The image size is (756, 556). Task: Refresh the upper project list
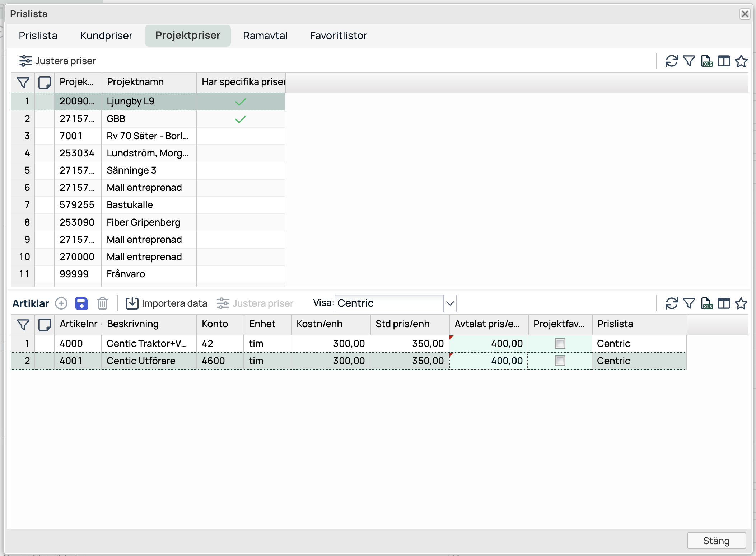point(671,61)
